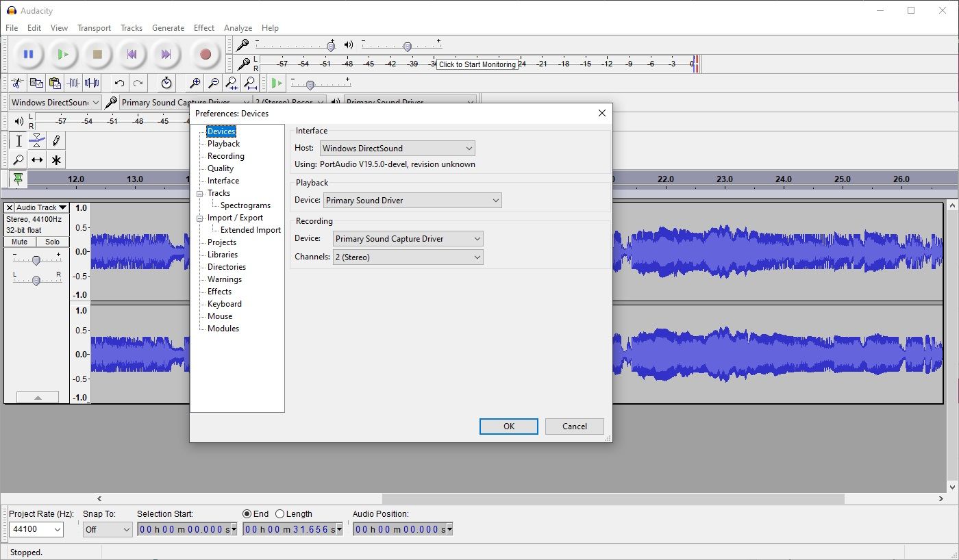The image size is (959, 560).
Task: Click the Fit Project zoom icon
Action: click(251, 83)
